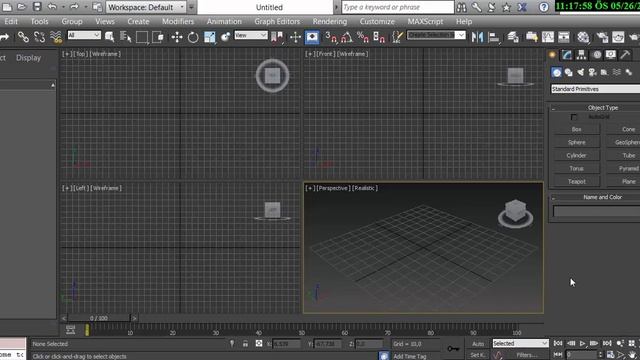Open the Edit menu
This screenshot has width=640, height=360.
pyautogui.click(x=11, y=21)
